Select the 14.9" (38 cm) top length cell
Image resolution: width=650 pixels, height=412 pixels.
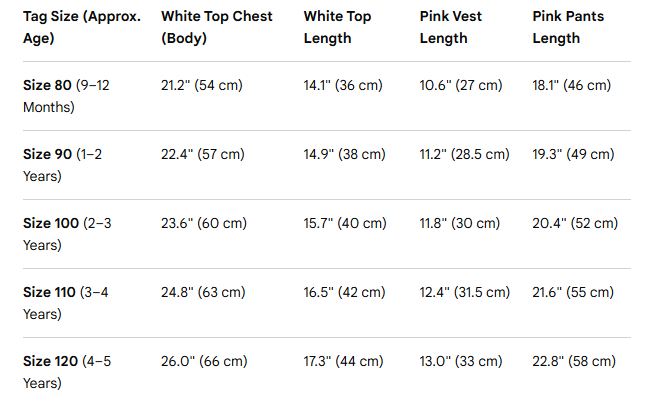click(344, 154)
